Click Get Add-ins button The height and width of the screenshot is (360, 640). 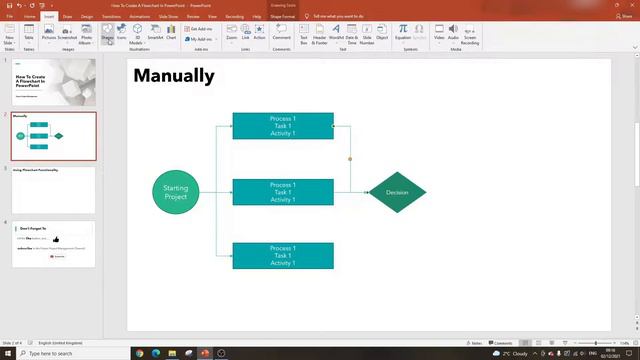[x=198, y=29]
